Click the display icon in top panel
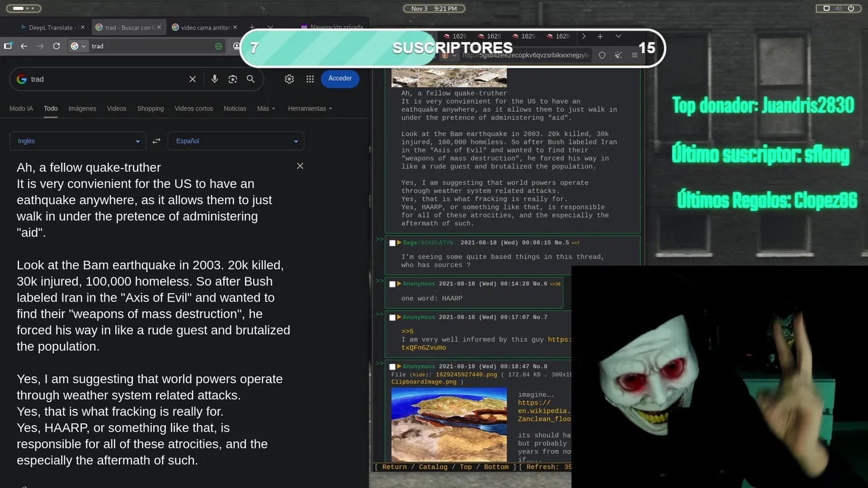 click(827, 8)
